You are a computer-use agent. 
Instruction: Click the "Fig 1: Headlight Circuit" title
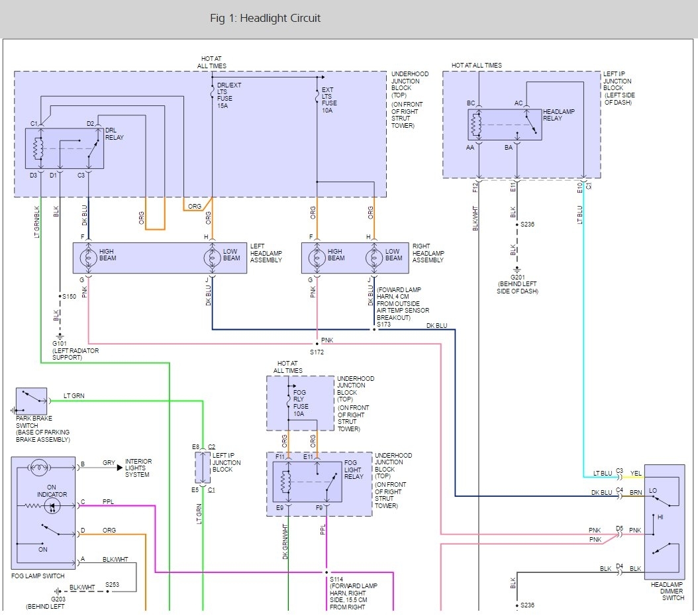pyautogui.click(x=265, y=18)
